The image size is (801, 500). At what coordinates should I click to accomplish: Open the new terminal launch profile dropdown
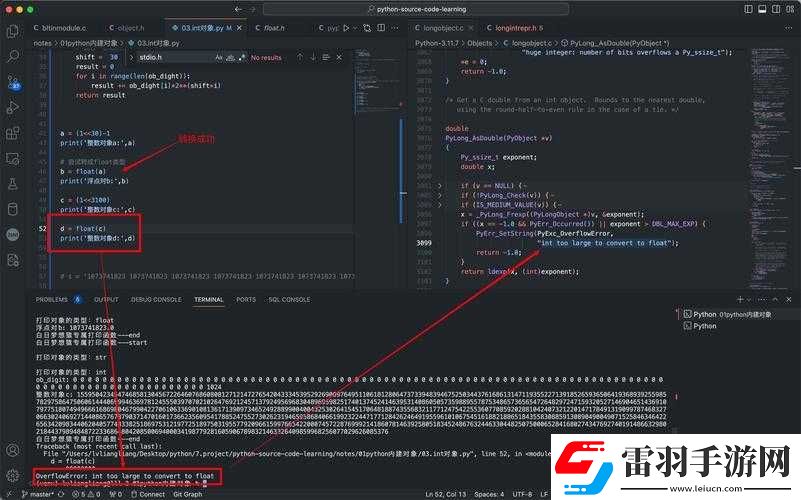coord(749,299)
